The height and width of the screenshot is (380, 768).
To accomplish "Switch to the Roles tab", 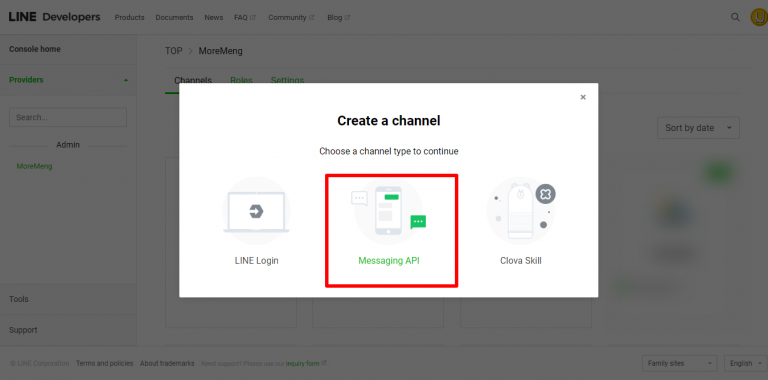I will point(241,80).
